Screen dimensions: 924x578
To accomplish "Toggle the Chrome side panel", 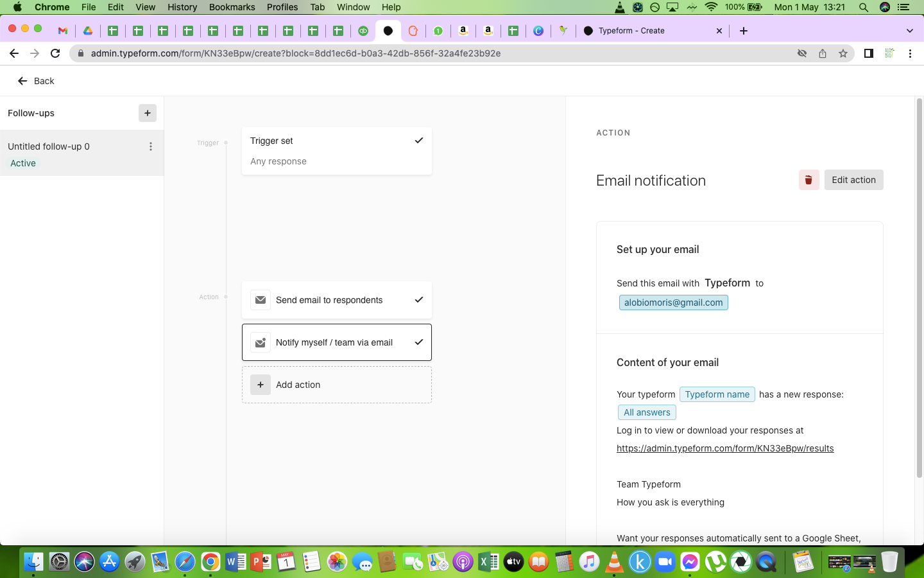I will click(x=869, y=53).
